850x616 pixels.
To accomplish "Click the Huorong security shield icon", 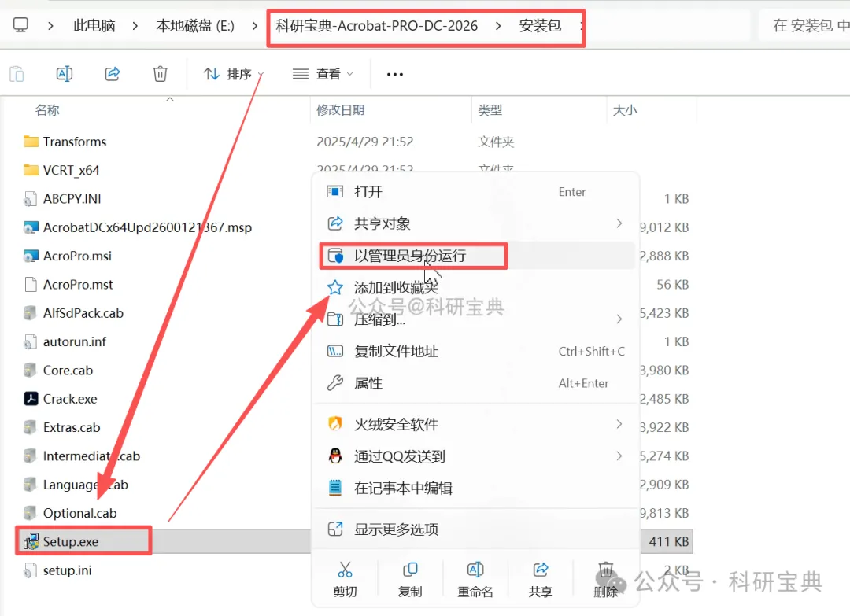I will (x=335, y=424).
